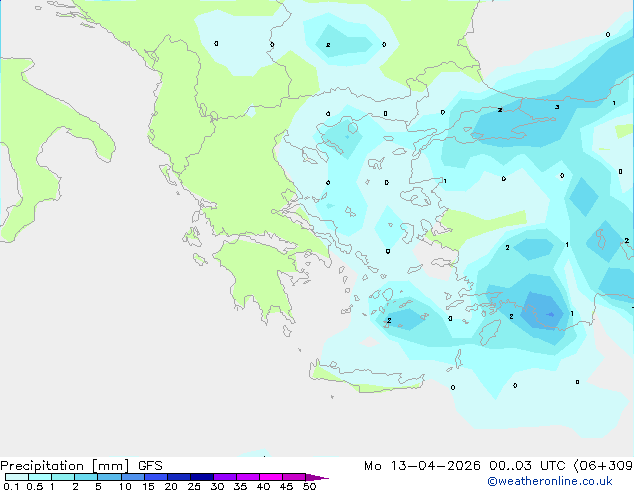Select the 0.5–1 mm legend color swatch
This screenshot has width=634, height=490.
40,477
